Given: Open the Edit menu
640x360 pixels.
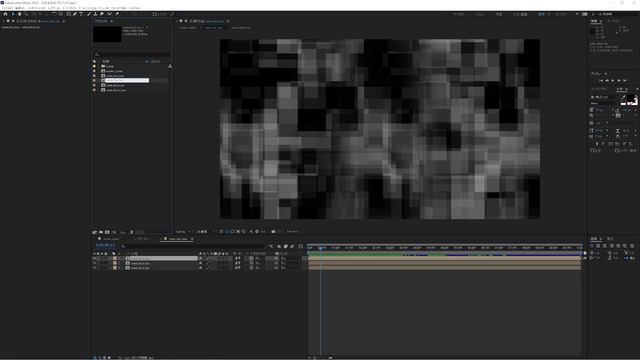Looking at the screenshot, I should [x=20, y=8].
